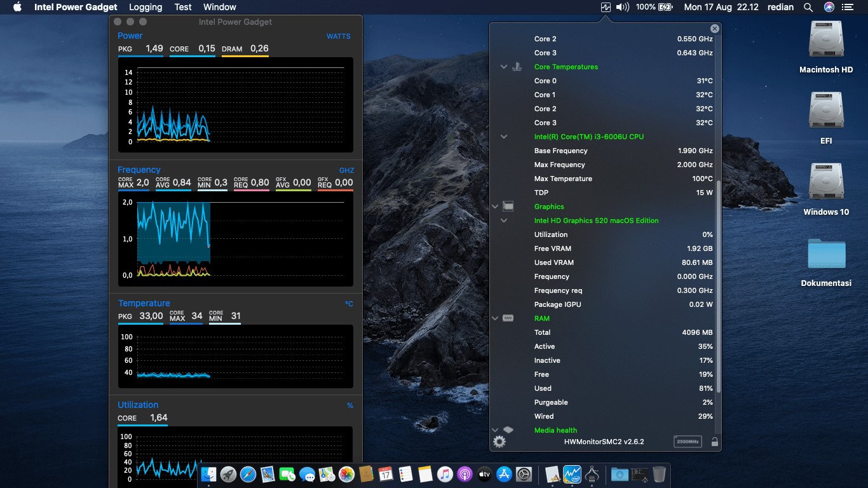Open Apple TV app in dock

point(484,474)
